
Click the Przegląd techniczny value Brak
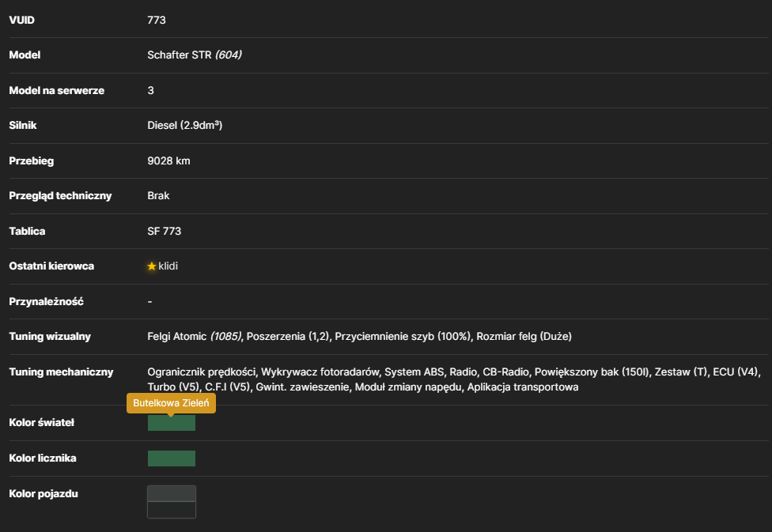point(158,196)
